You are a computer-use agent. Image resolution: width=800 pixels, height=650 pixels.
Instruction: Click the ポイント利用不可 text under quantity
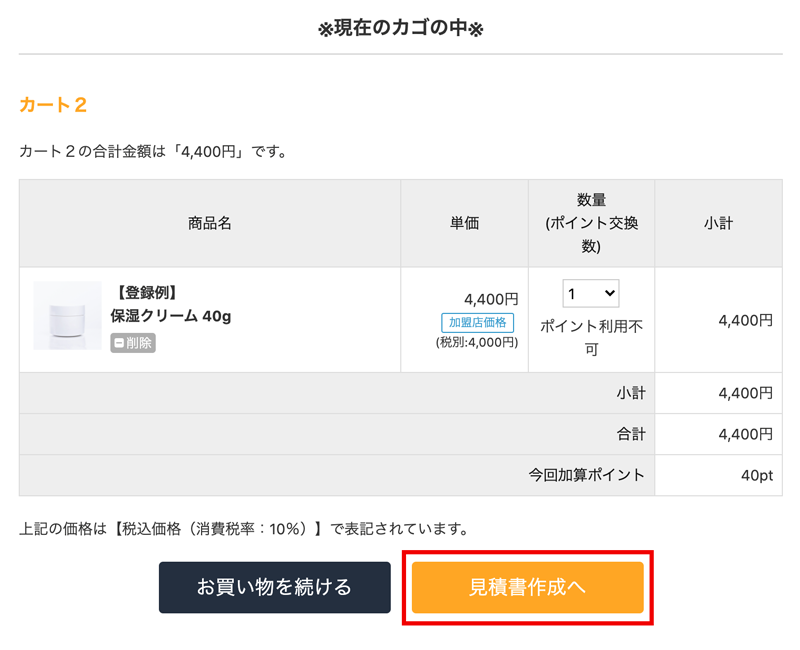[x=591, y=337]
